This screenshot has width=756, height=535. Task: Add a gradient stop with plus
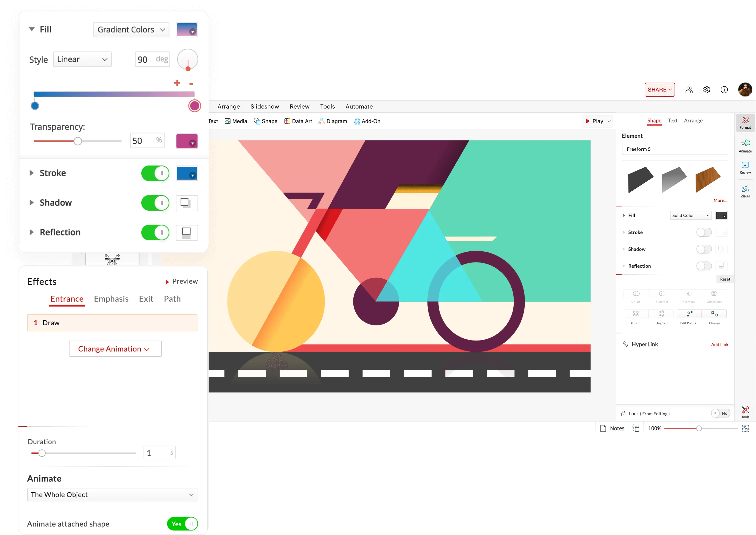click(x=177, y=83)
